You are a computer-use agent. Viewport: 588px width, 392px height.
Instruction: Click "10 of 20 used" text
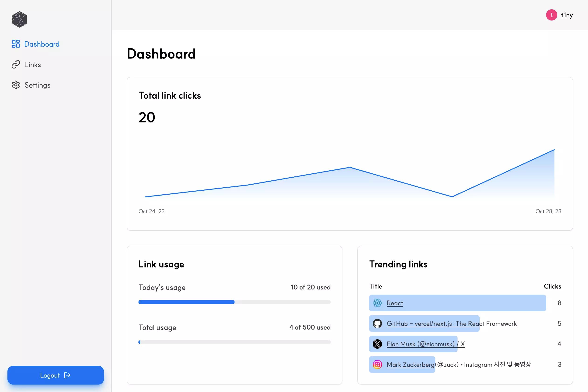point(311,287)
